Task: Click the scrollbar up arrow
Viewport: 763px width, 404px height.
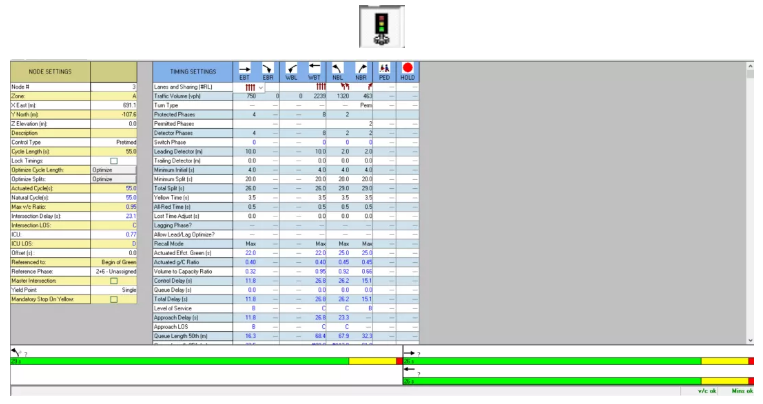Action: point(750,66)
